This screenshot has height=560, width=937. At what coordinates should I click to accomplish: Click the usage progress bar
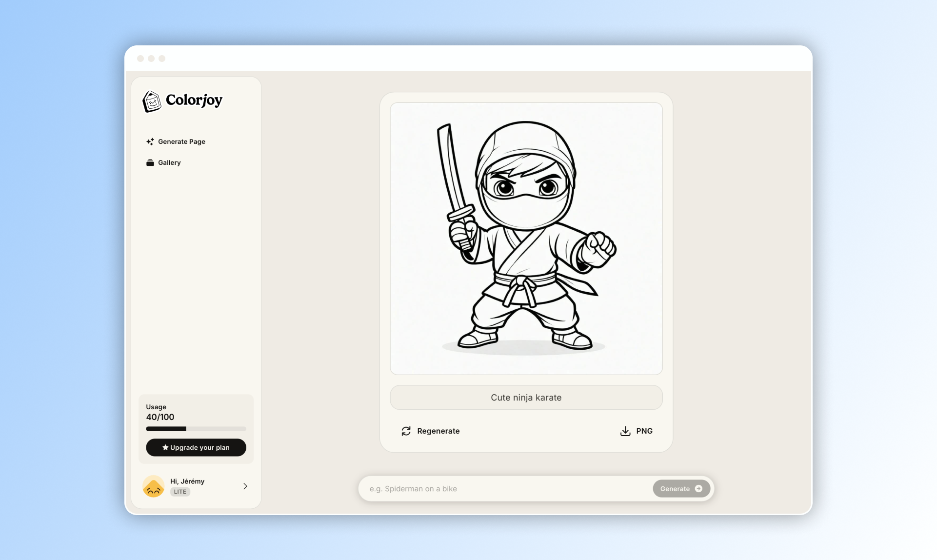196,429
